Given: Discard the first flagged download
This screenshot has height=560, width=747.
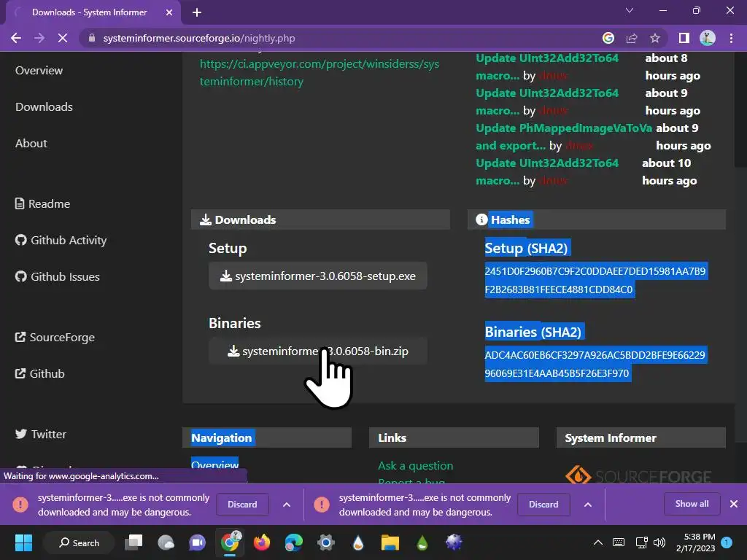Looking at the screenshot, I should (242, 505).
